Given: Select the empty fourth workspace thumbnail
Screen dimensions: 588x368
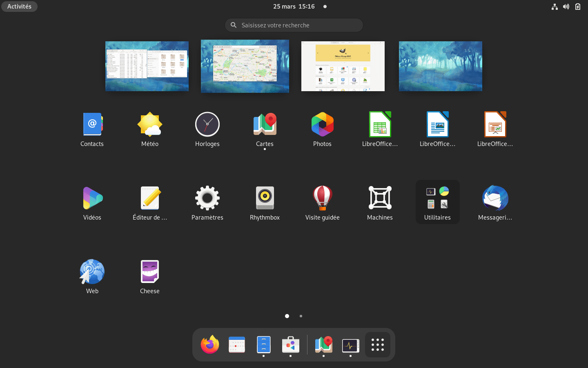Looking at the screenshot, I should pyautogui.click(x=440, y=66).
